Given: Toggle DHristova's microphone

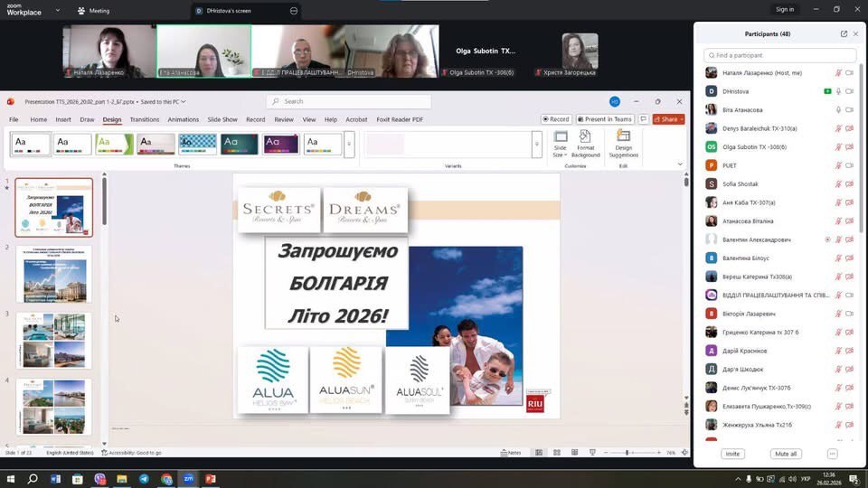Looking at the screenshot, I should (838, 91).
